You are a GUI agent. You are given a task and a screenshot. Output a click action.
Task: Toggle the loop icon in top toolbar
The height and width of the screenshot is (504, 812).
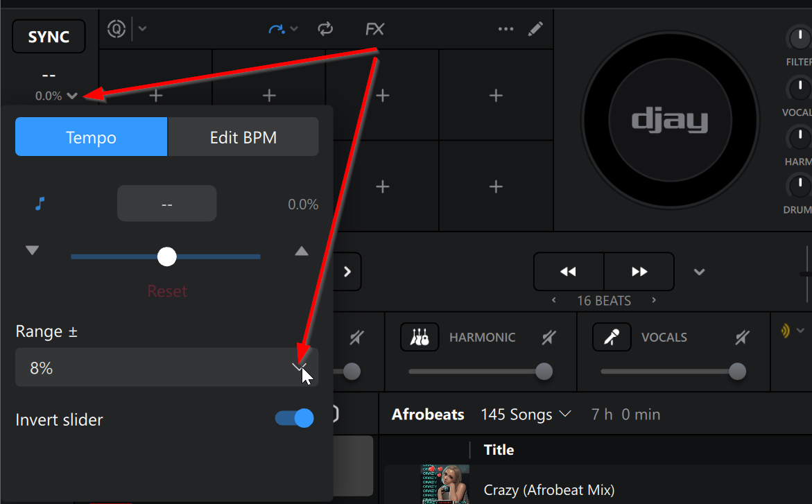click(x=325, y=29)
